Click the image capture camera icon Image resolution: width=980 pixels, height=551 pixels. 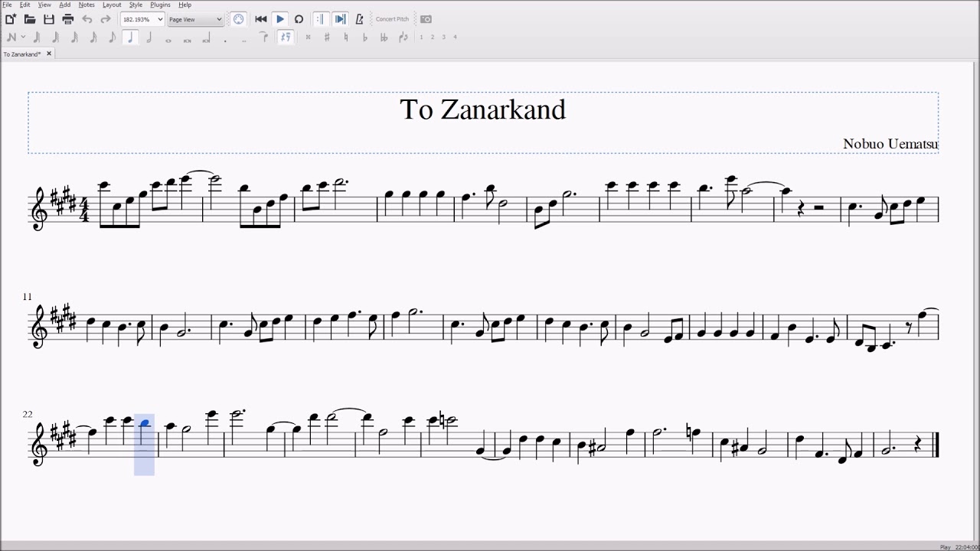(x=426, y=19)
